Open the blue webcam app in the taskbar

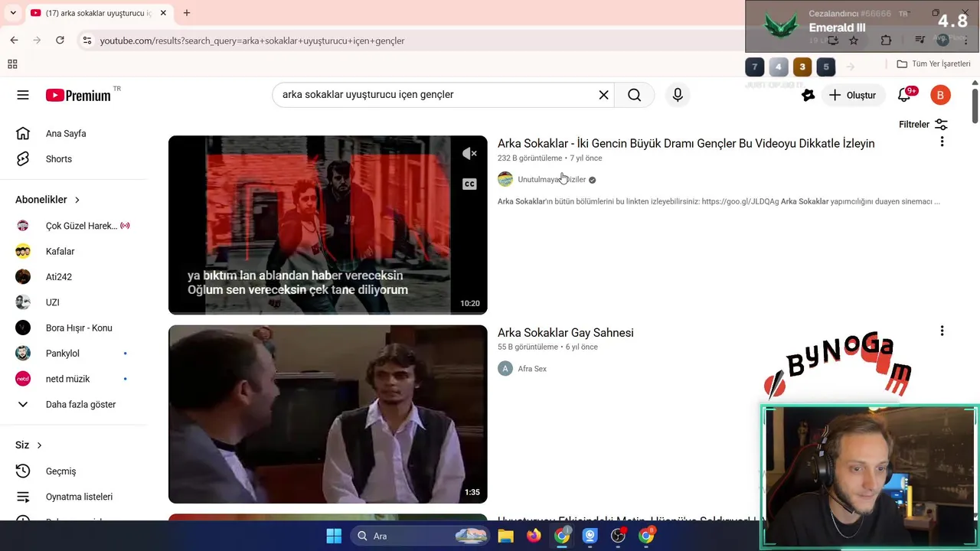pos(590,536)
